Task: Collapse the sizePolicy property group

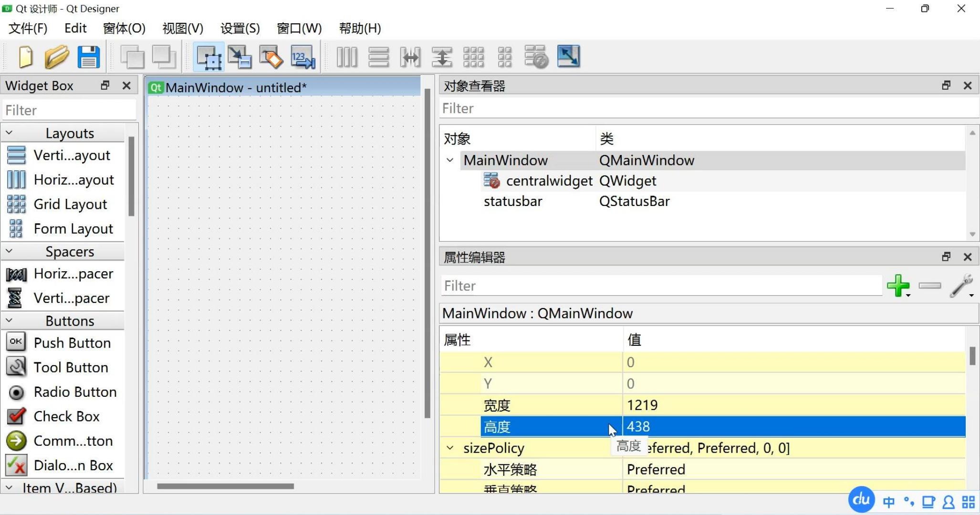Action: (450, 448)
